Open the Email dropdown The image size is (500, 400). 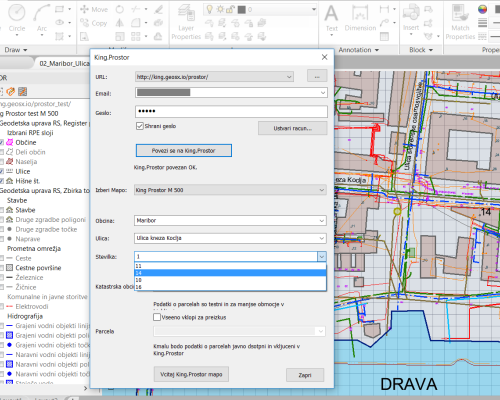(x=323, y=93)
